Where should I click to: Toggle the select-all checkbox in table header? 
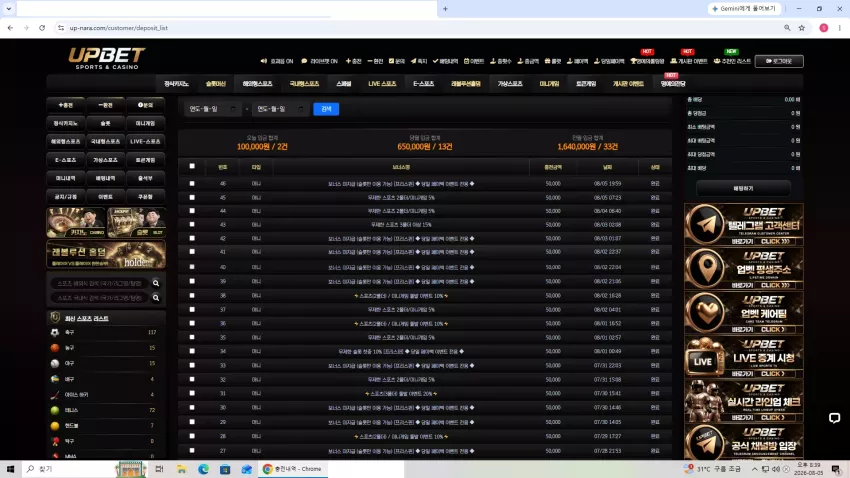192,166
